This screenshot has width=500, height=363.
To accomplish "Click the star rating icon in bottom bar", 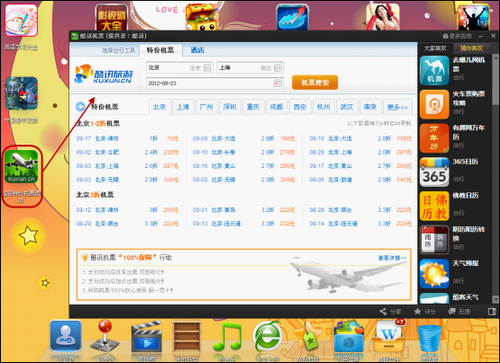I will (417, 312).
